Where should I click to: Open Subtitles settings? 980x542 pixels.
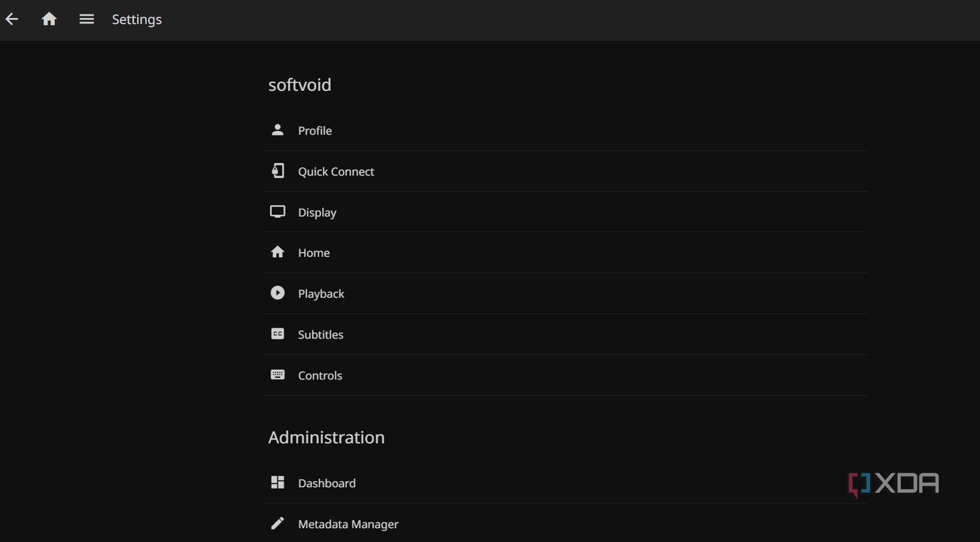(566, 334)
